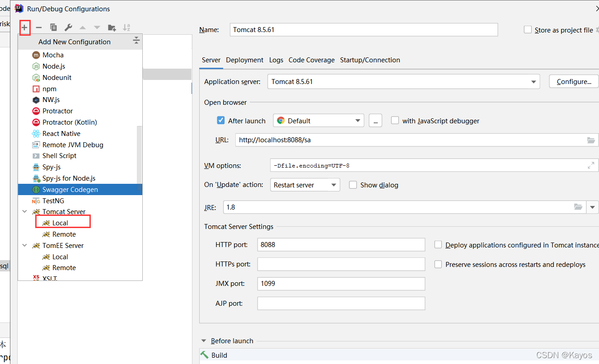Collapse the Tomcat Server tree node

coord(25,211)
